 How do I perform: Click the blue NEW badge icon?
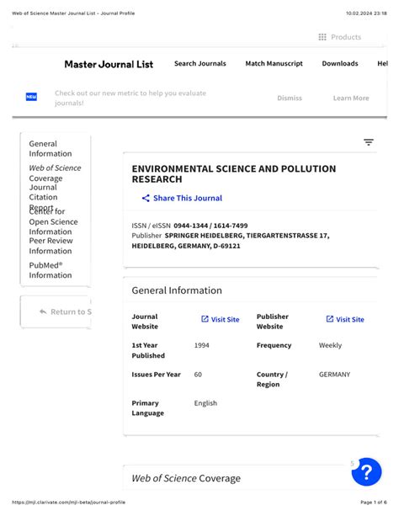point(31,97)
